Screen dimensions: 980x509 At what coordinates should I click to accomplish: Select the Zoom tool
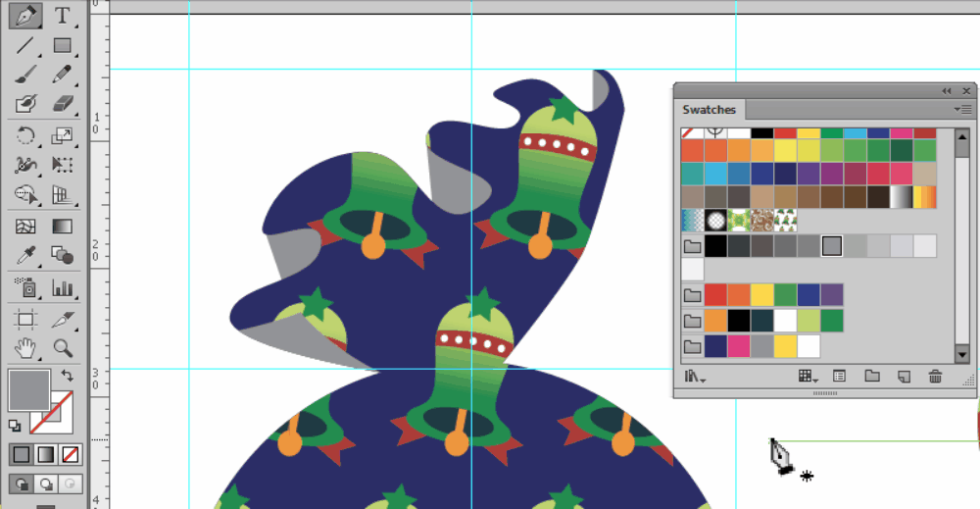(62, 348)
